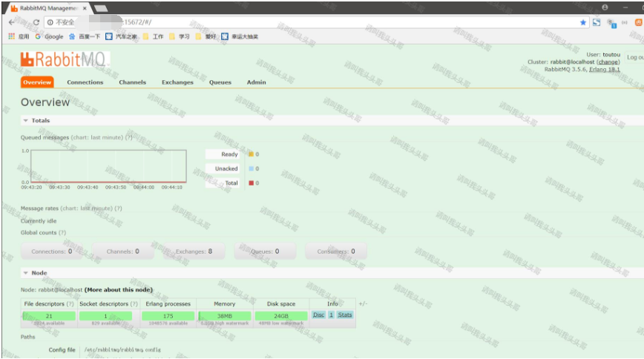Click the 'Currently idle' text
644x359 pixels.
click(x=39, y=221)
